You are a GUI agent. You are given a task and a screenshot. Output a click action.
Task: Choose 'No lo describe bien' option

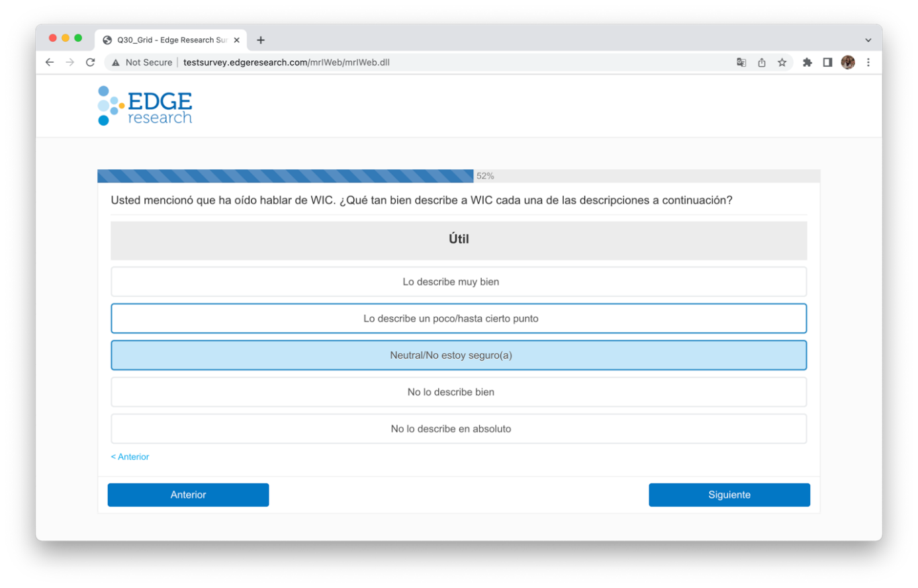459,392
